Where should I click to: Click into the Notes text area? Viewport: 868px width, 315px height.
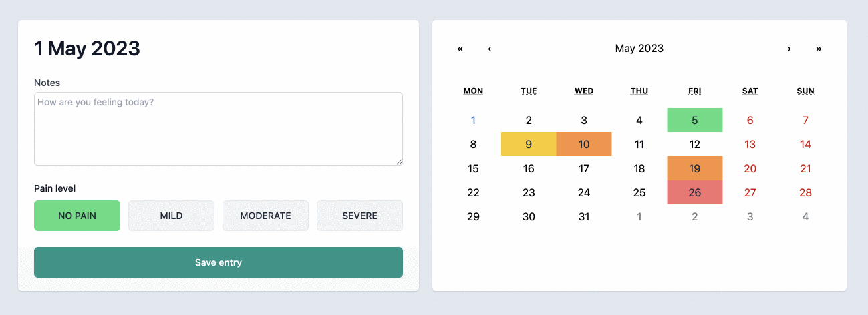[x=219, y=129]
